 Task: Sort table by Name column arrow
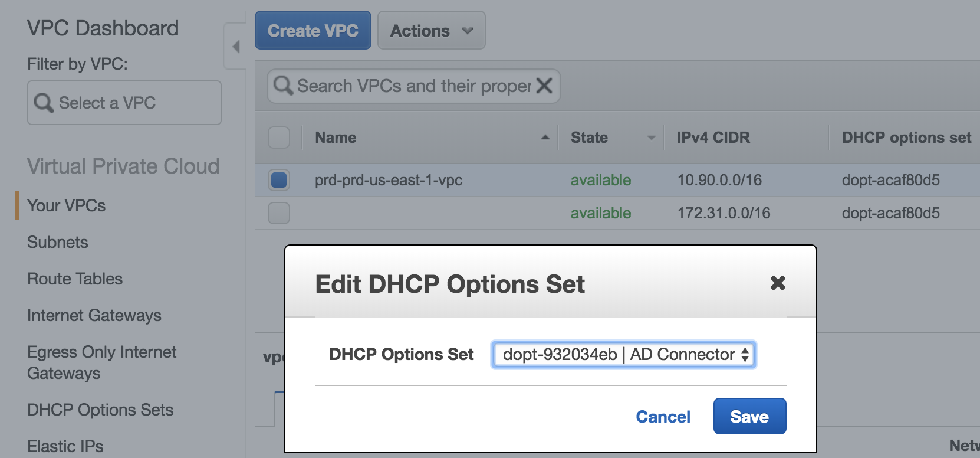[545, 138]
